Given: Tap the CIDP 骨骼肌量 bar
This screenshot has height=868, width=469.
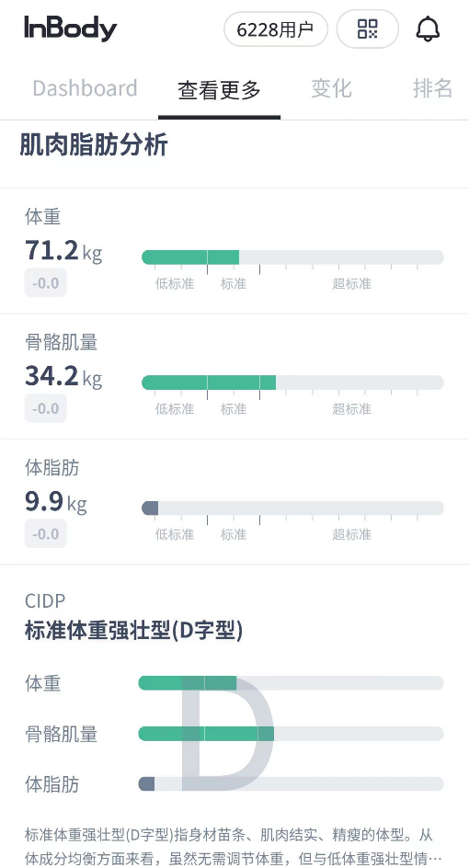Looking at the screenshot, I should point(291,734).
